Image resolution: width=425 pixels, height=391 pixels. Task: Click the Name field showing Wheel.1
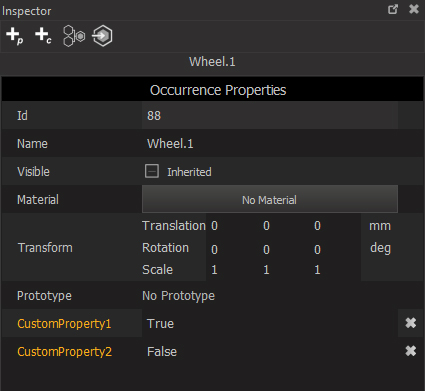(x=270, y=143)
